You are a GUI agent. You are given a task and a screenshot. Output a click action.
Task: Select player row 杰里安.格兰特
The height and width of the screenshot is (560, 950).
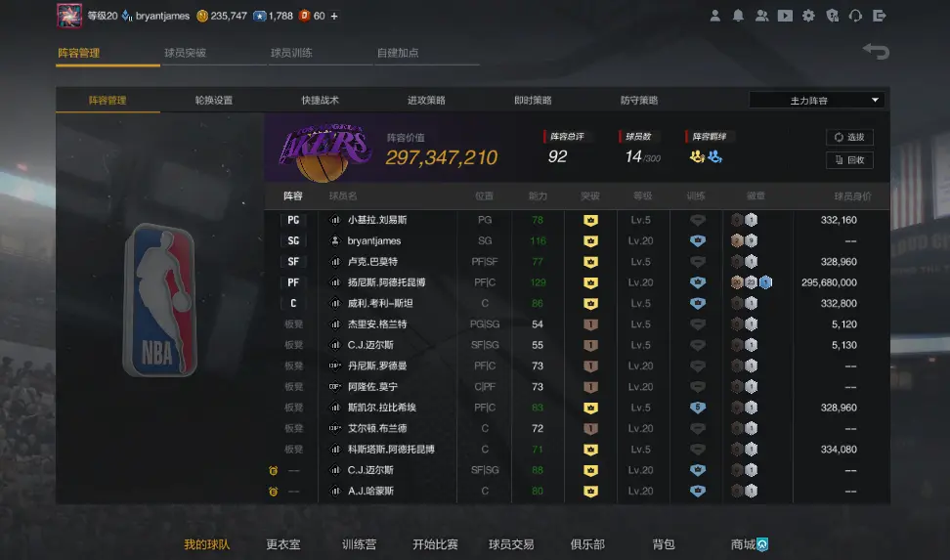577,324
